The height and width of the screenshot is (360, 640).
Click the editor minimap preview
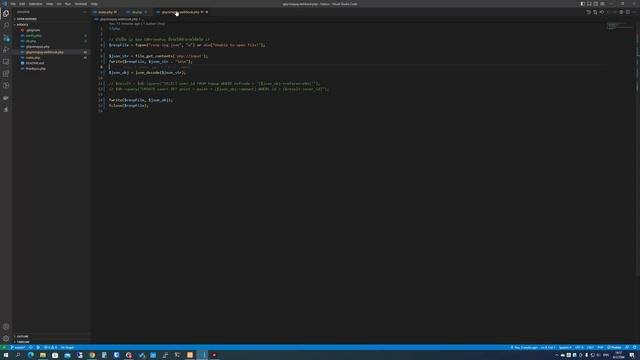pos(620,26)
